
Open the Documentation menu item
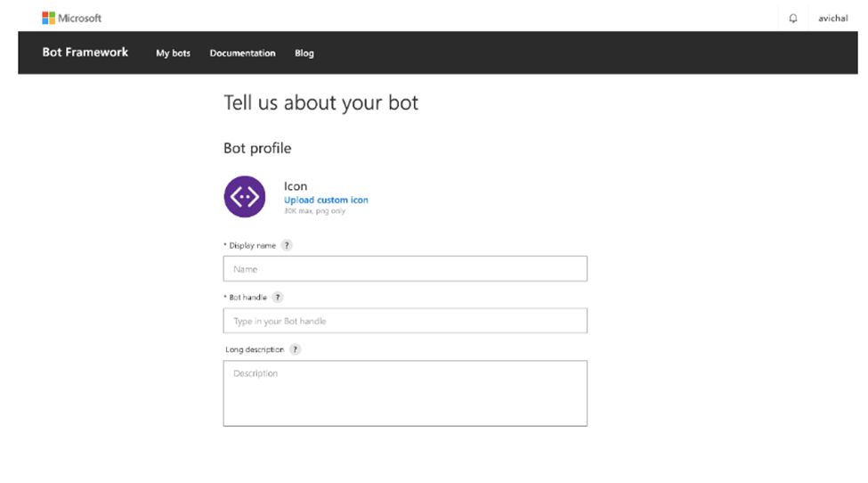tap(242, 53)
